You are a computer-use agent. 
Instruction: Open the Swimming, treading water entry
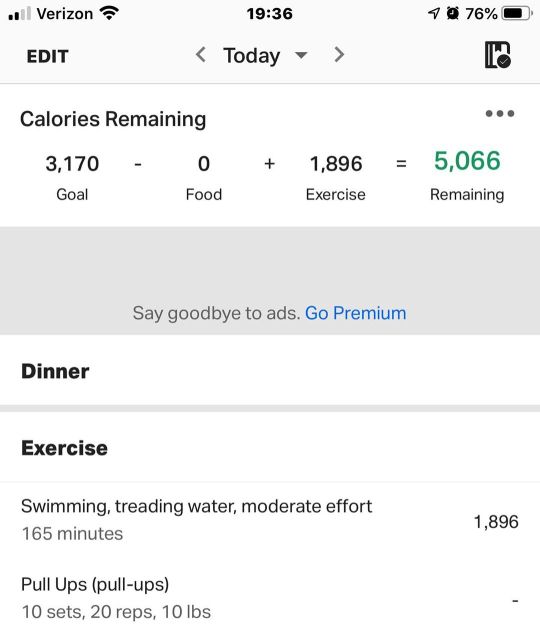pyautogui.click(x=270, y=520)
